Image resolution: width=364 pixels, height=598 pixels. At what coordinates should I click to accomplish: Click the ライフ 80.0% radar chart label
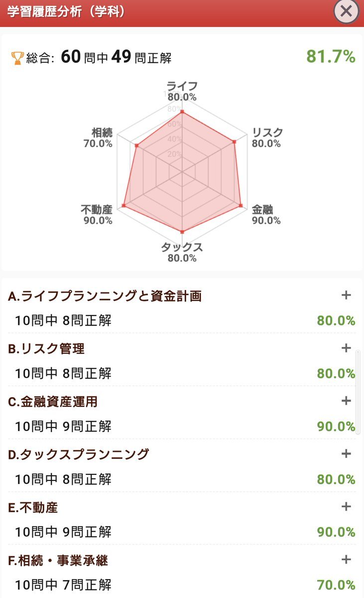tap(182, 91)
